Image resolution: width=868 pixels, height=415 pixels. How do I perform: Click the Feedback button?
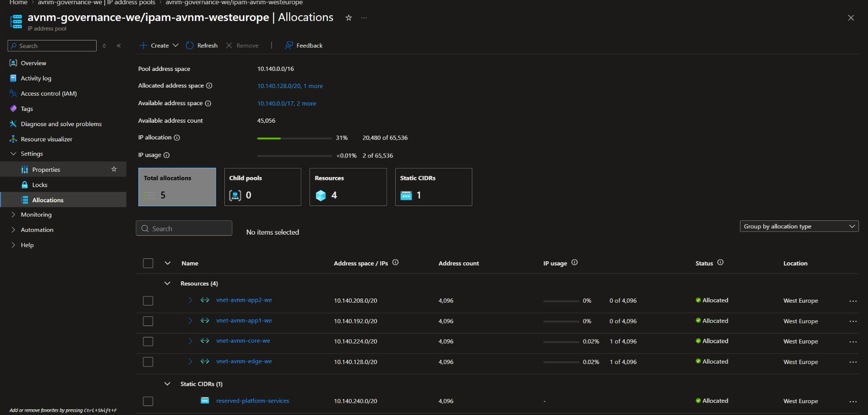coord(304,46)
